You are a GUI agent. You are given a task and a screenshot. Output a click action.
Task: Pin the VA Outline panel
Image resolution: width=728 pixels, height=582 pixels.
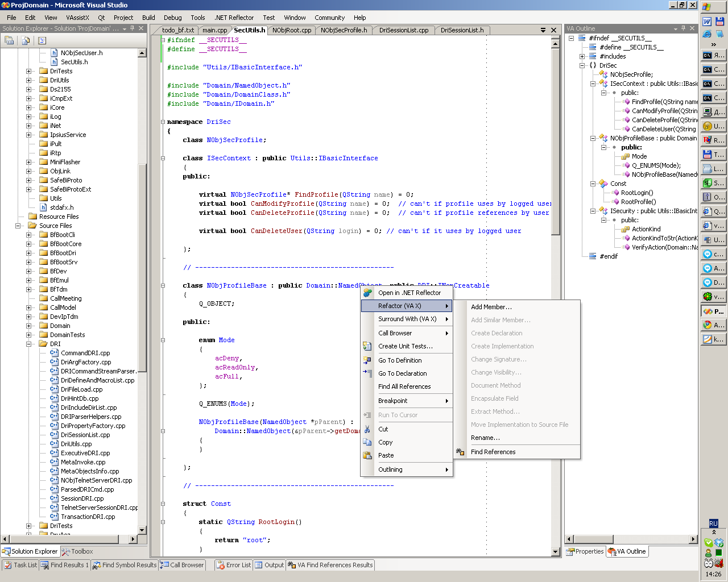[x=684, y=28]
